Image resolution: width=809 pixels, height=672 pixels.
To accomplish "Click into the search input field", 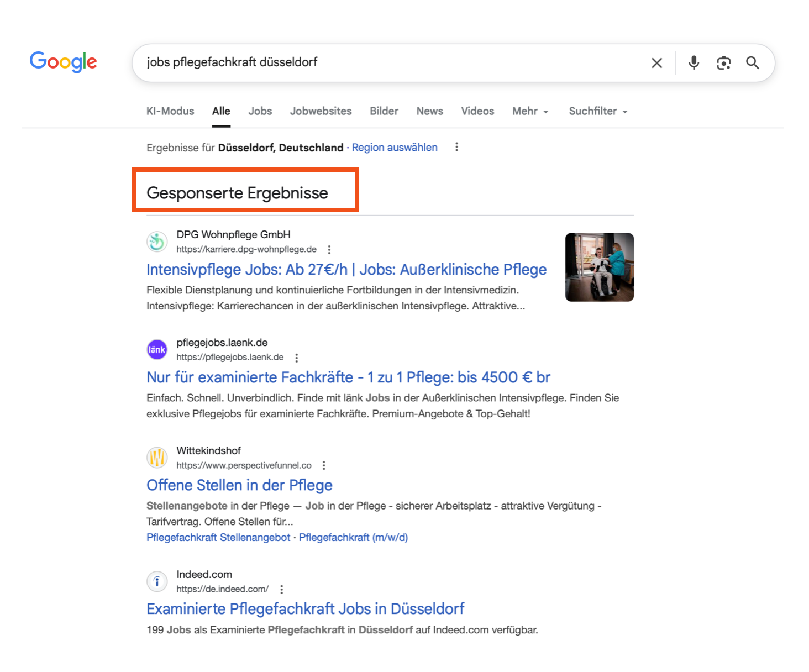I will point(387,62).
